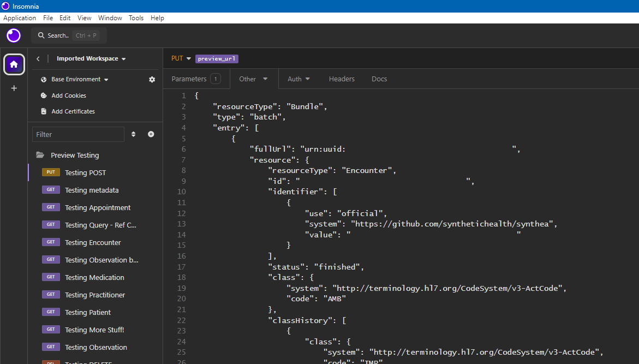Click the PUT badge of Testing POST
Screen dimensions: 639x364
tap(51, 172)
